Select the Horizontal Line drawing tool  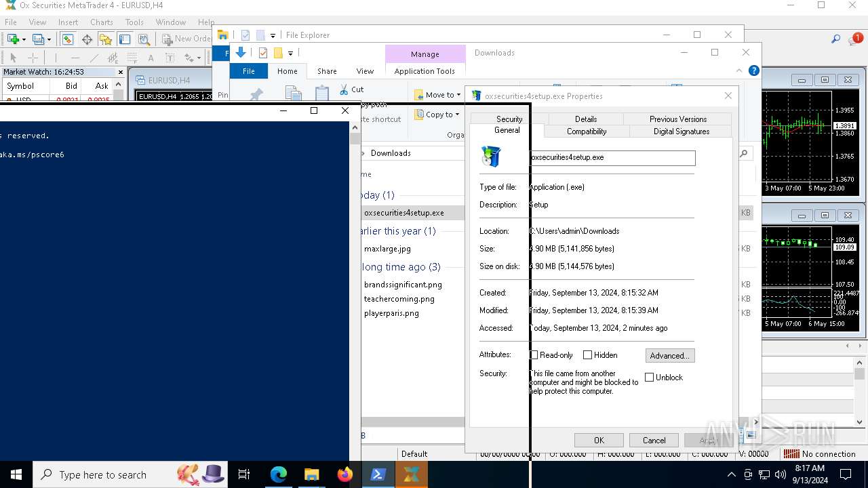(x=75, y=58)
